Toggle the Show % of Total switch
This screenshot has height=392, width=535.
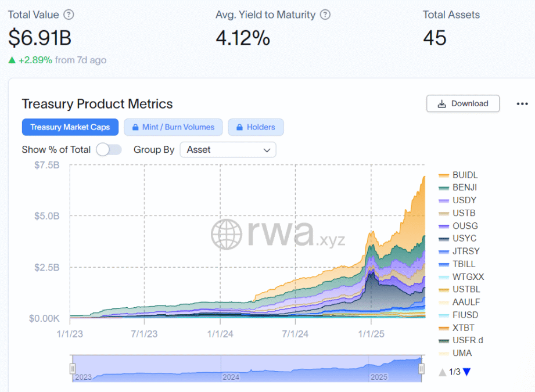click(x=109, y=149)
